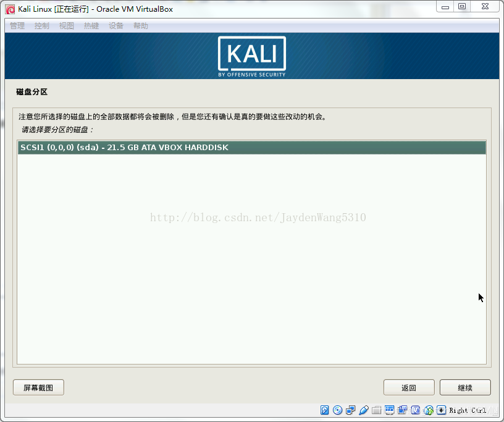Open the 设备 menu
504x422 pixels.
pos(116,26)
